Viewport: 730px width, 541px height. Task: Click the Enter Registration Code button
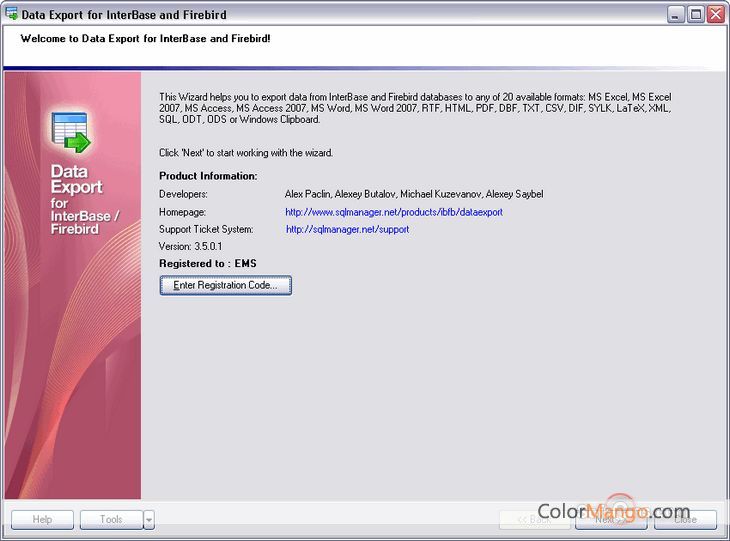coord(226,285)
